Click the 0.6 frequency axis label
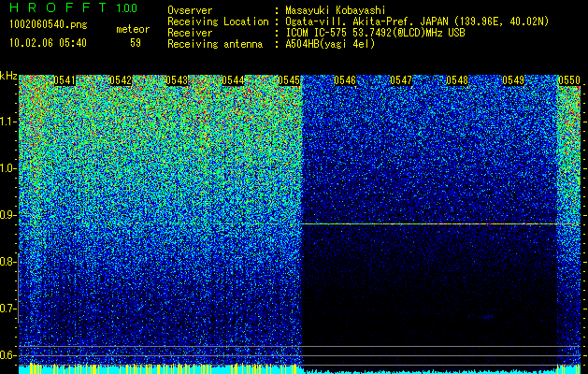Image resolution: width=588 pixels, height=374 pixels. [x=7, y=355]
